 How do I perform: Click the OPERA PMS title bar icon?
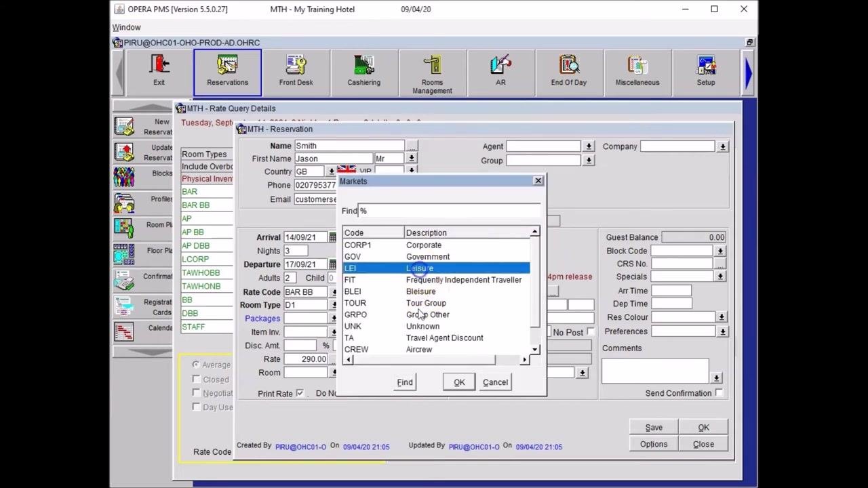click(x=119, y=9)
